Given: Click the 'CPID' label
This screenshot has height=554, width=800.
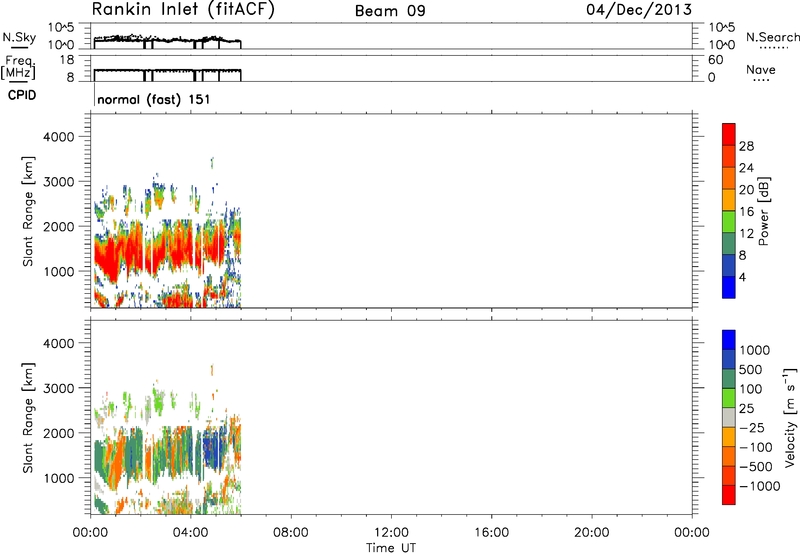Looking at the screenshot, I should click(22, 95).
